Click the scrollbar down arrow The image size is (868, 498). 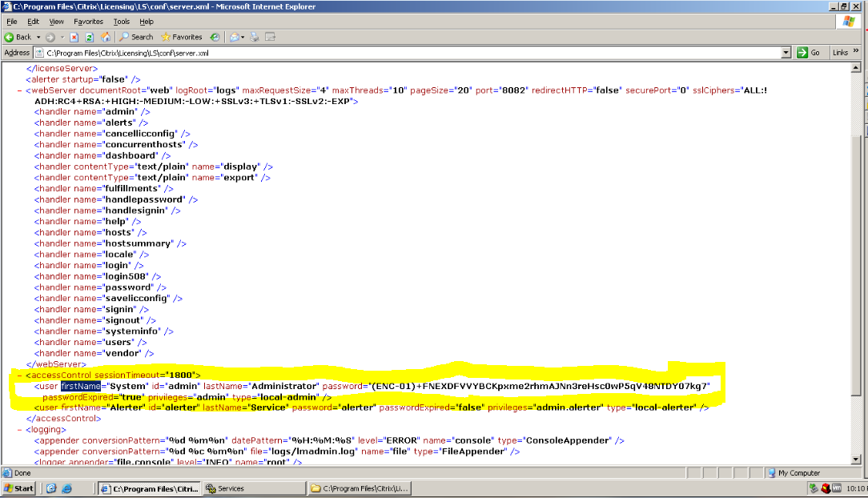coord(856,460)
